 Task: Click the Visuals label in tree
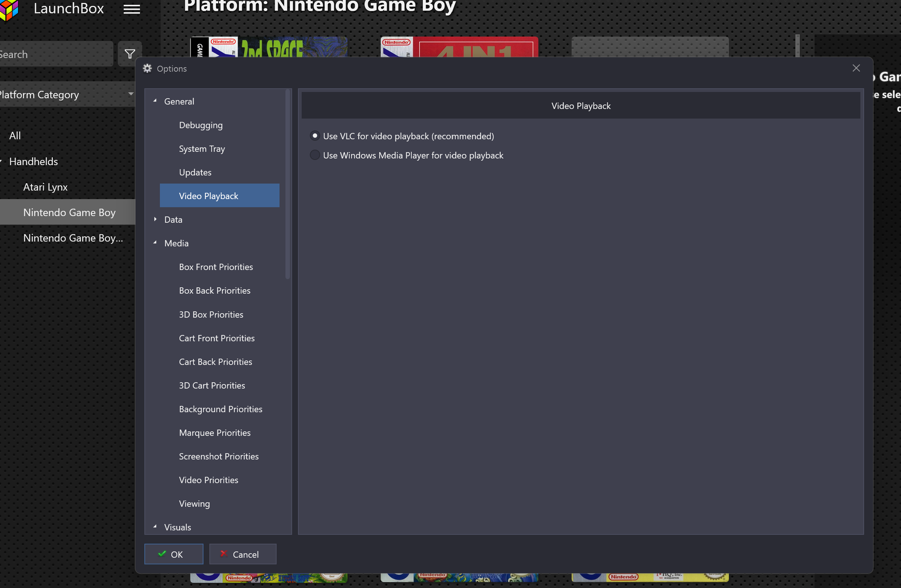tap(178, 527)
